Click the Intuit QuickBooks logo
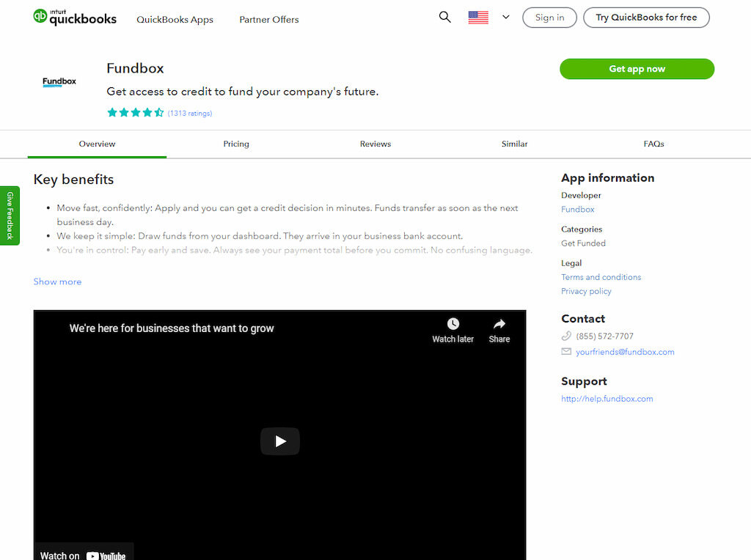The image size is (751, 560). point(75,18)
